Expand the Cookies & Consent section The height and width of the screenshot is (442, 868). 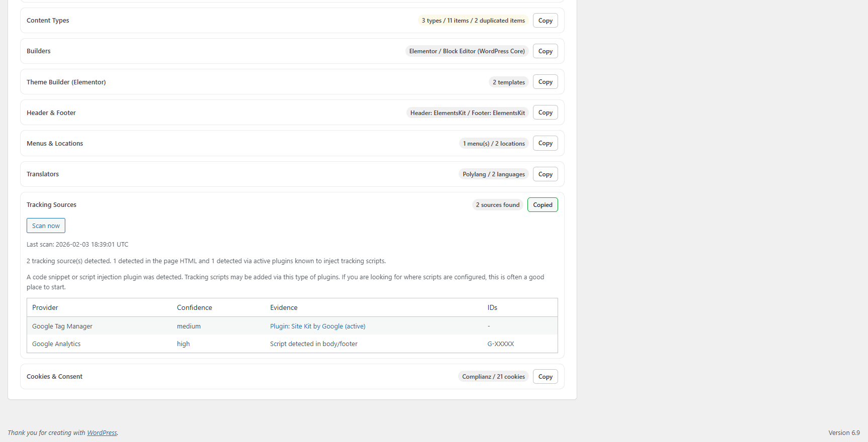coord(54,377)
